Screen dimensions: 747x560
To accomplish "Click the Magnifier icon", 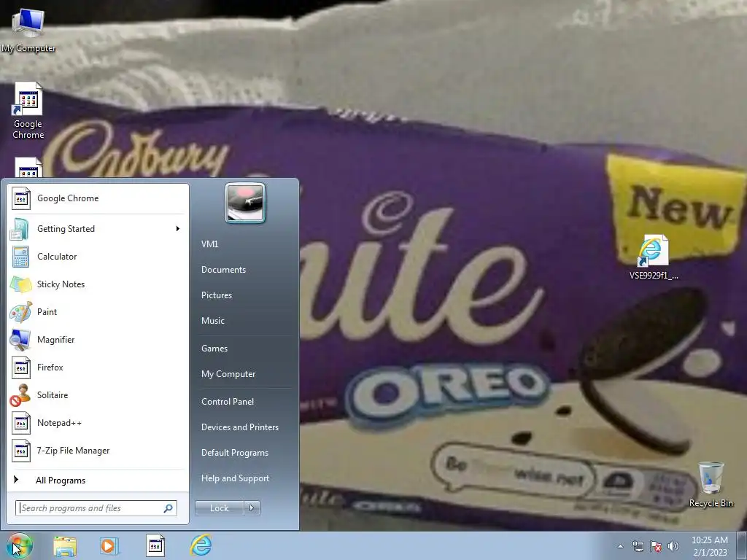I will 20,340.
